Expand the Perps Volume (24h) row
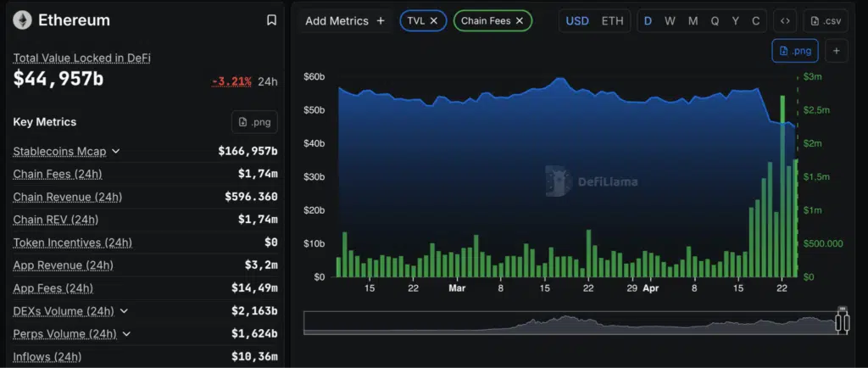The width and height of the screenshot is (868, 368). (126, 334)
